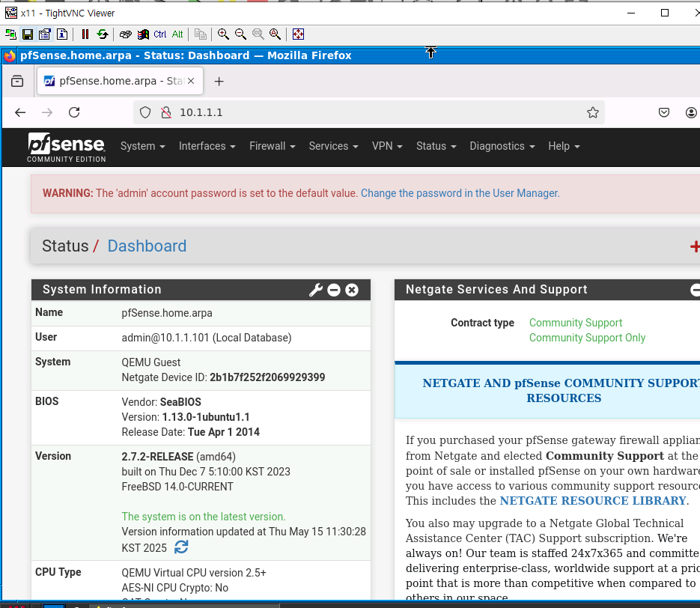Maximize the TightVNC Viewer window
The height and width of the screenshot is (608, 700).
coord(665,13)
